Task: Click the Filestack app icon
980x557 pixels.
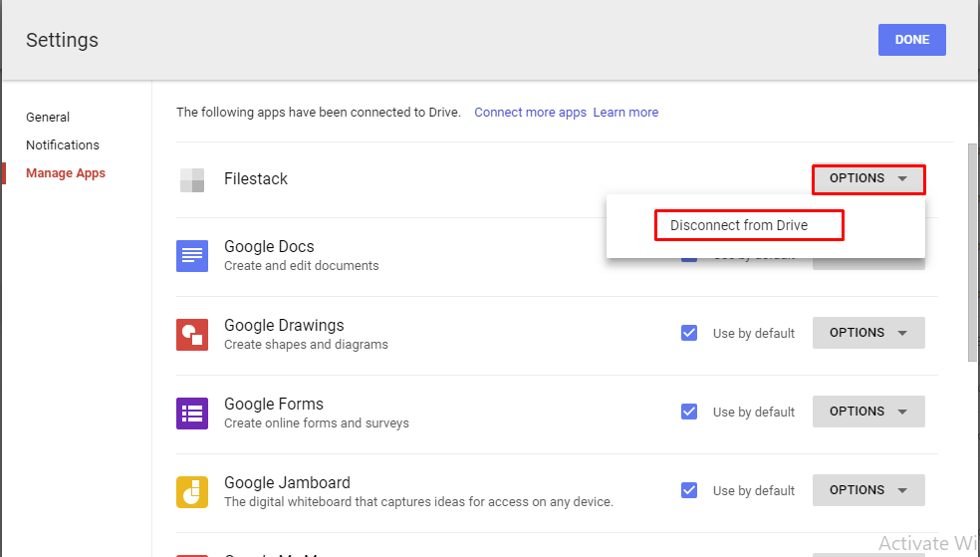Action: click(x=192, y=180)
